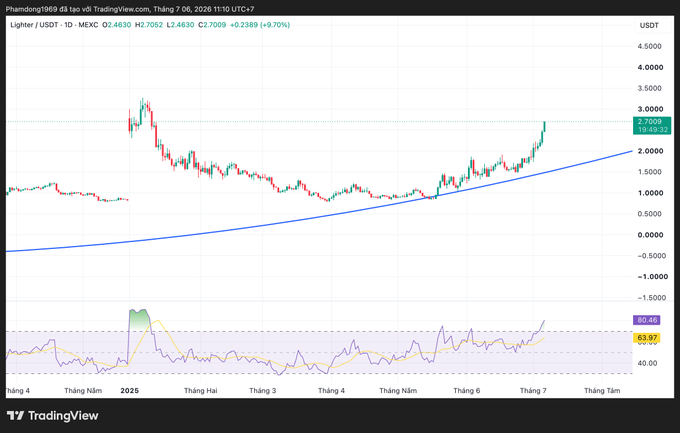This screenshot has width=680, height=433.
Task: Click the latest green candle at chart top
Action: click(x=544, y=127)
